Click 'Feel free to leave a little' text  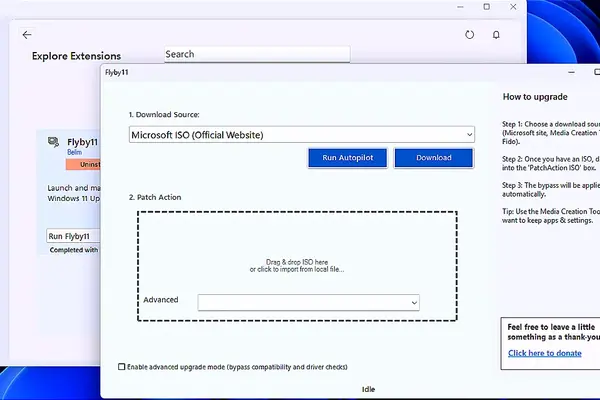point(551,327)
